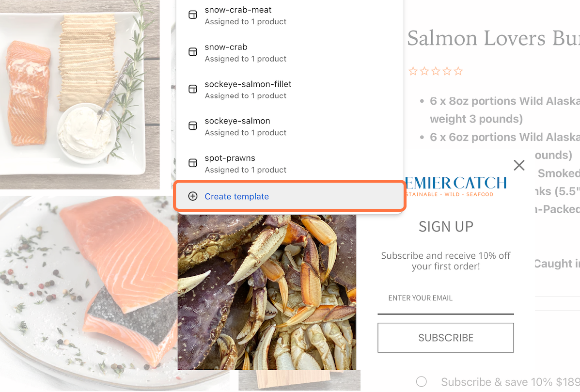
Task: Click the spot-prawns template icon
Action: (193, 163)
